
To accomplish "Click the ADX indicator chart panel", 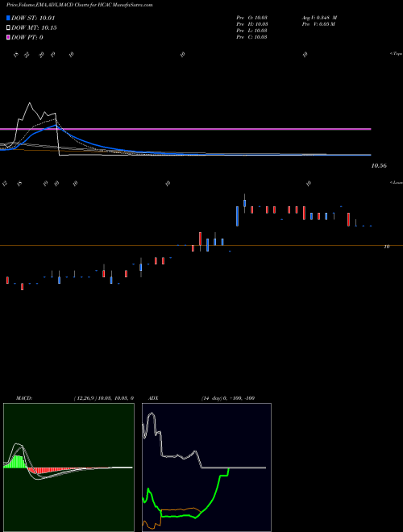I will 206,468.
